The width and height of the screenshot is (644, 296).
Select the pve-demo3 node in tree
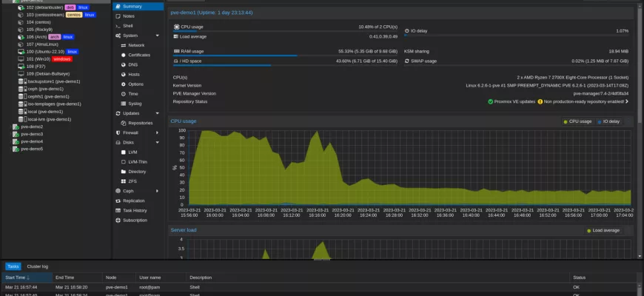31,134
